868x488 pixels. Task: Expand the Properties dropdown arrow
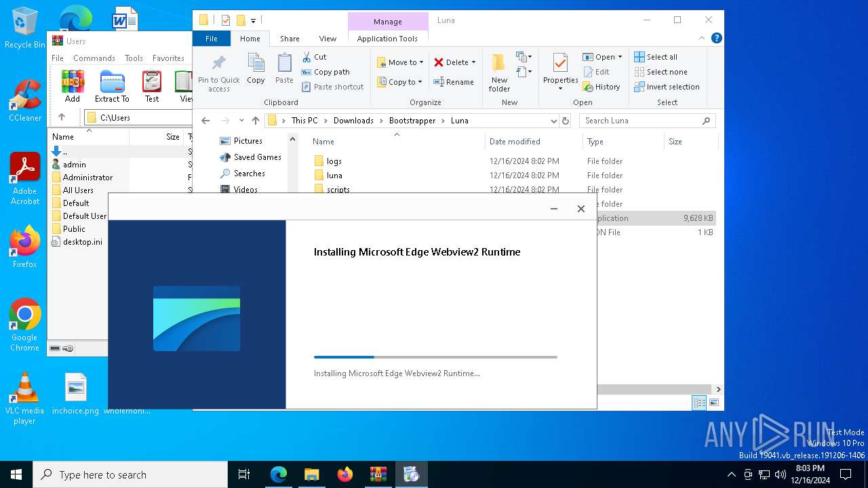tap(560, 88)
